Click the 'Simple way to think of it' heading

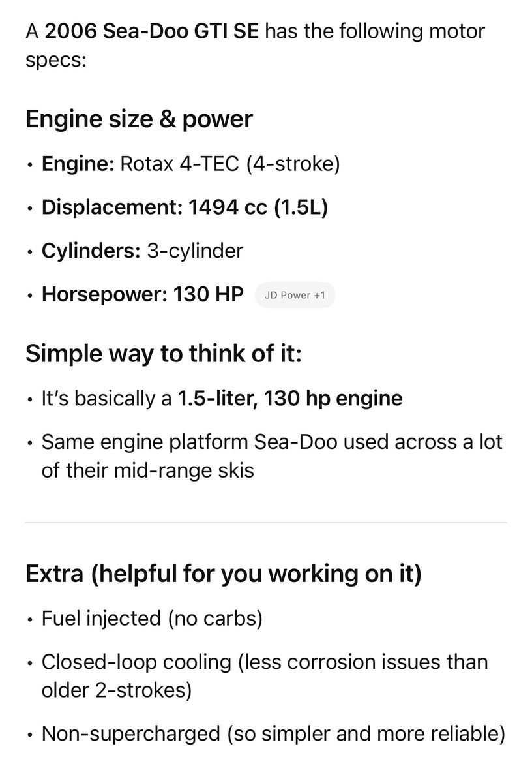(164, 353)
